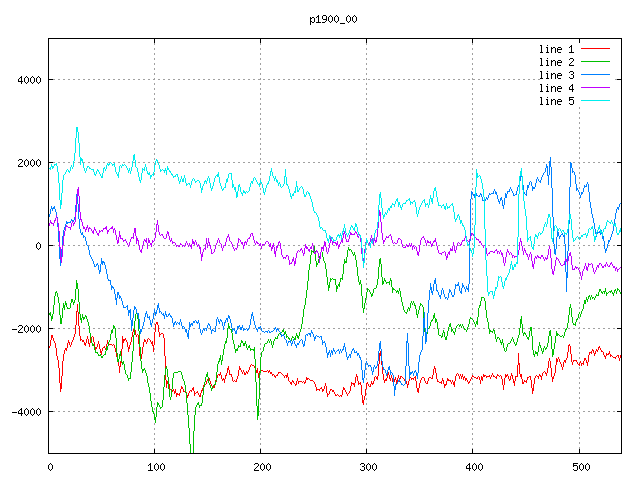Image resolution: width=640 pixels, height=480 pixels.
Task: Click the y-axis label 0
Action: tap(38, 246)
